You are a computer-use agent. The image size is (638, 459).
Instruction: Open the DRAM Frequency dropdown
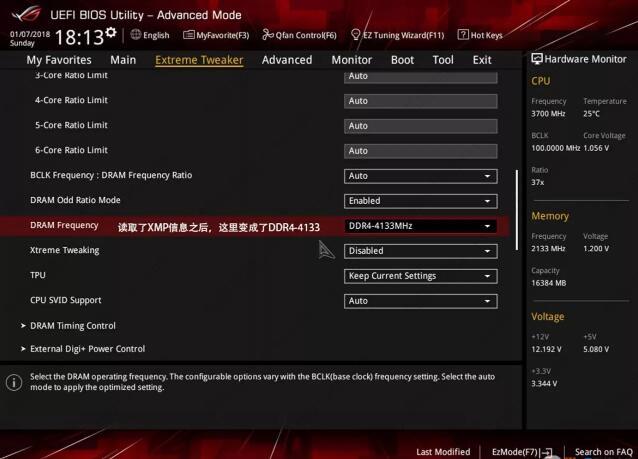click(420, 226)
